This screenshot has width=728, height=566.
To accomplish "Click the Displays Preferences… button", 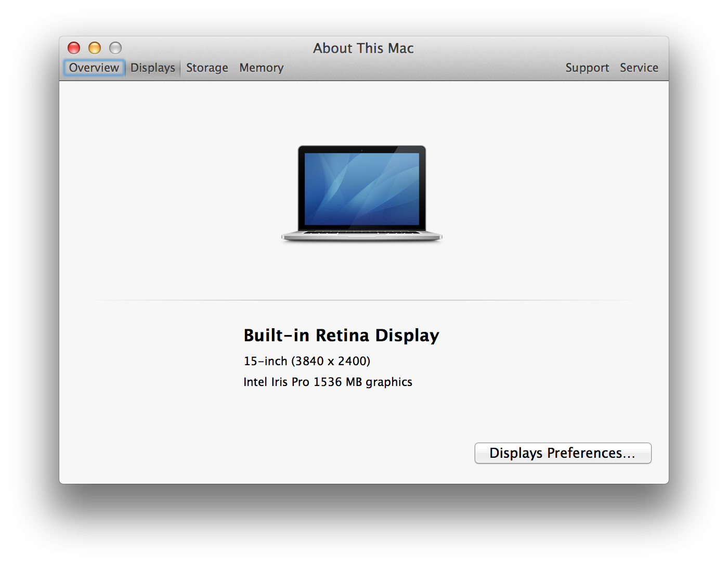I will pyautogui.click(x=563, y=453).
